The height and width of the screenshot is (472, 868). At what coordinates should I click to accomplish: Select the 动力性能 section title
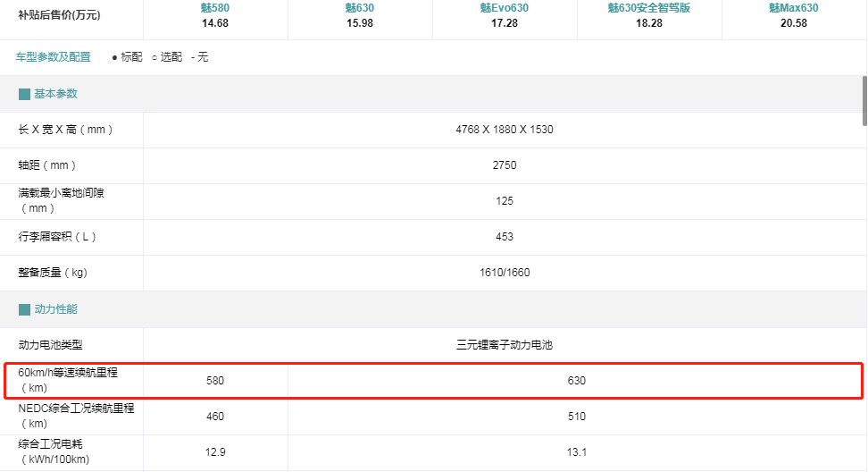(56, 309)
